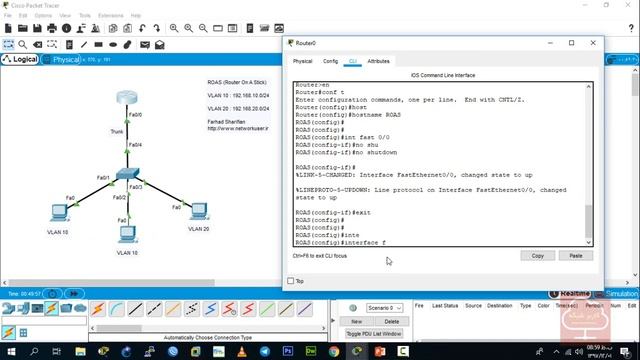Reset the workspace zoom level

189,28
